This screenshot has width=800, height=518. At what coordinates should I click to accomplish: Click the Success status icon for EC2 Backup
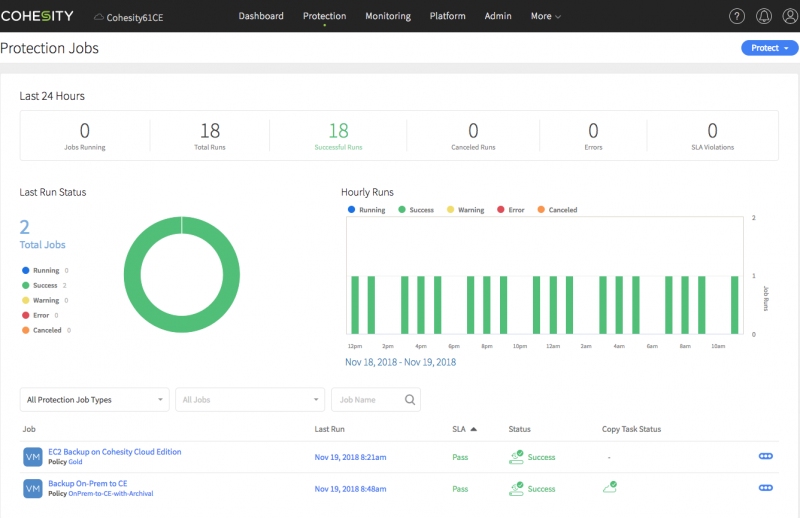click(x=516, y=457)
